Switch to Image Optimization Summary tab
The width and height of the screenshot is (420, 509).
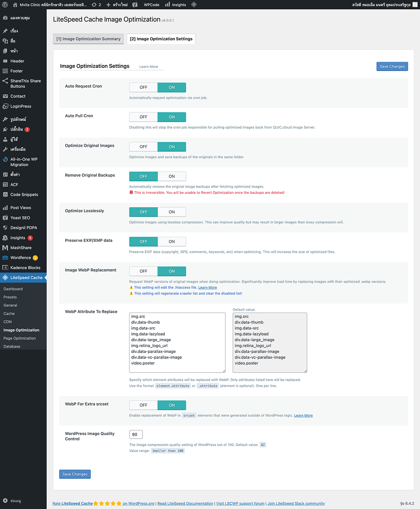88,39
